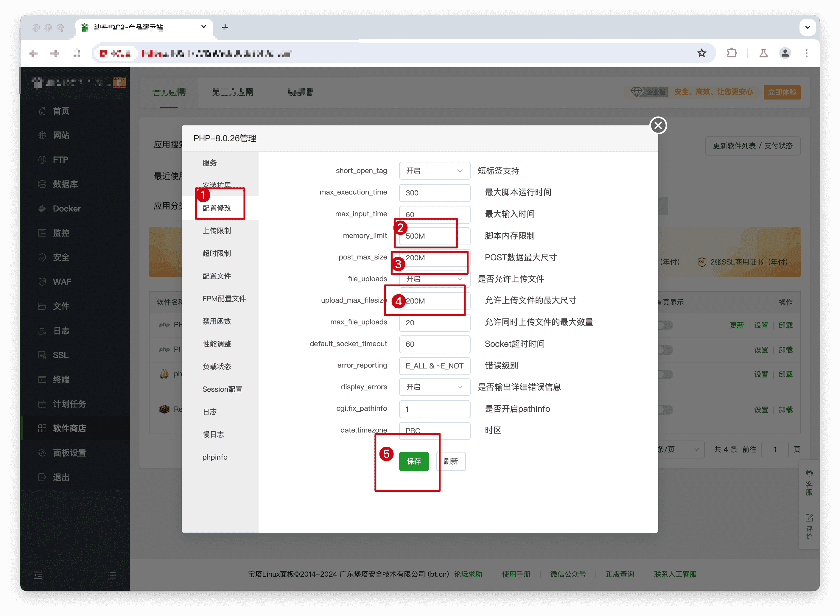
Task: Click the post_max_size input field
Action: [x=434, y=258]
